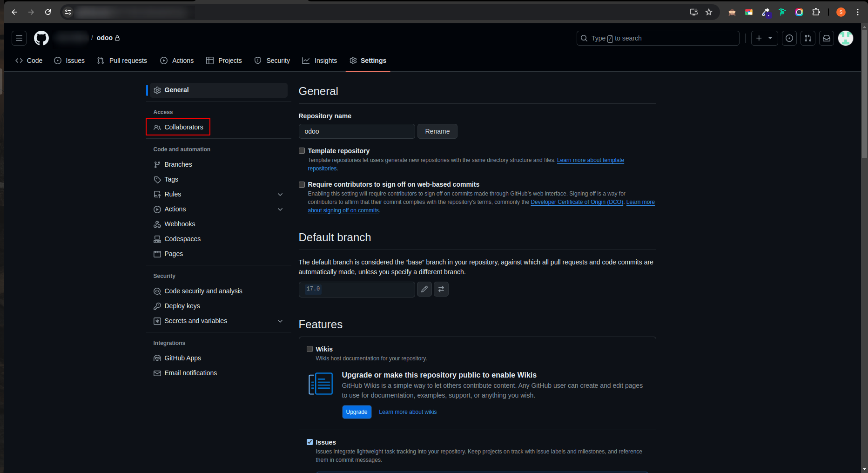This screenshot has height=473, width=868.
Task: Click the plus create new icon
Action: (x=759, y=38)
